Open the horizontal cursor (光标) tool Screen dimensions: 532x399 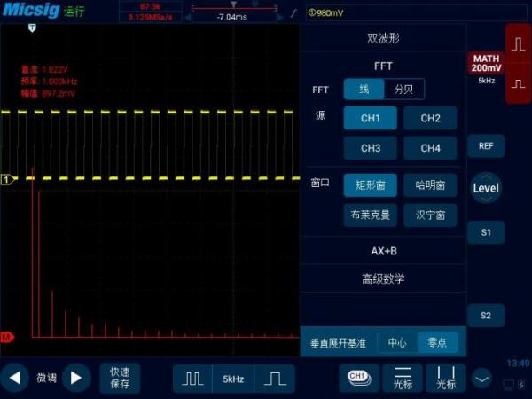[403, 378]
